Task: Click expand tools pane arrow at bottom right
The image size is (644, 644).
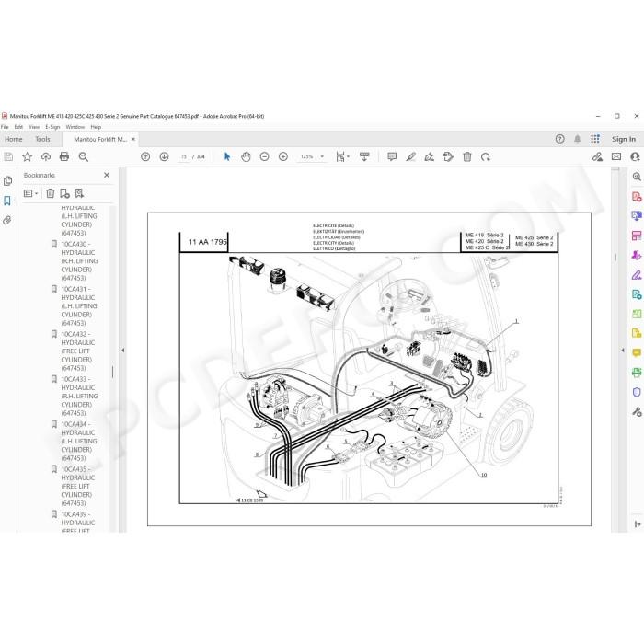Action: pyautogui.click(x=637, y=524)
